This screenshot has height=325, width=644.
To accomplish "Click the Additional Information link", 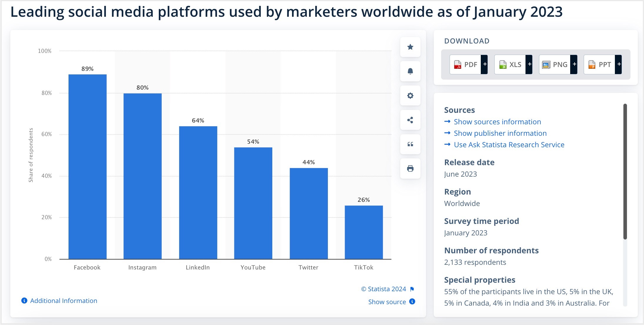I will point(64,301).
